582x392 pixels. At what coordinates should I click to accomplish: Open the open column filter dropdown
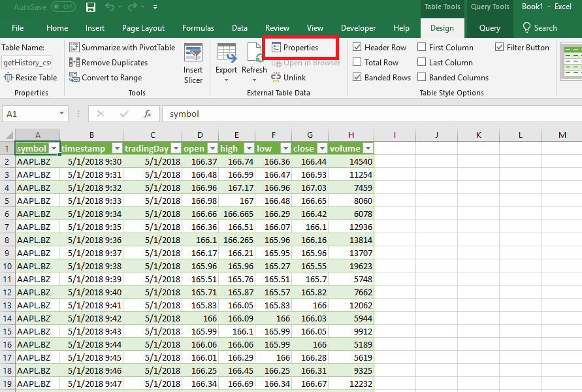(212, 148)
